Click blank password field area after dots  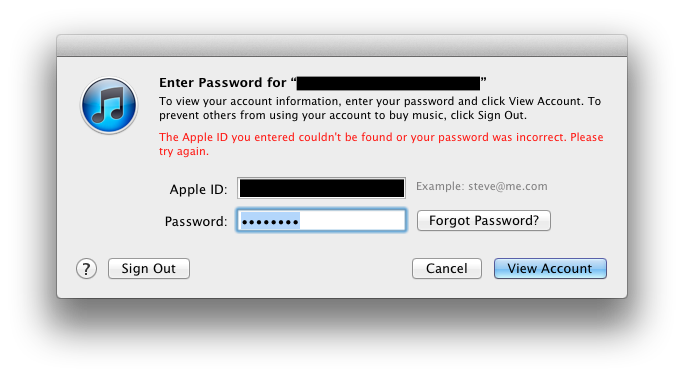[352, 221]
